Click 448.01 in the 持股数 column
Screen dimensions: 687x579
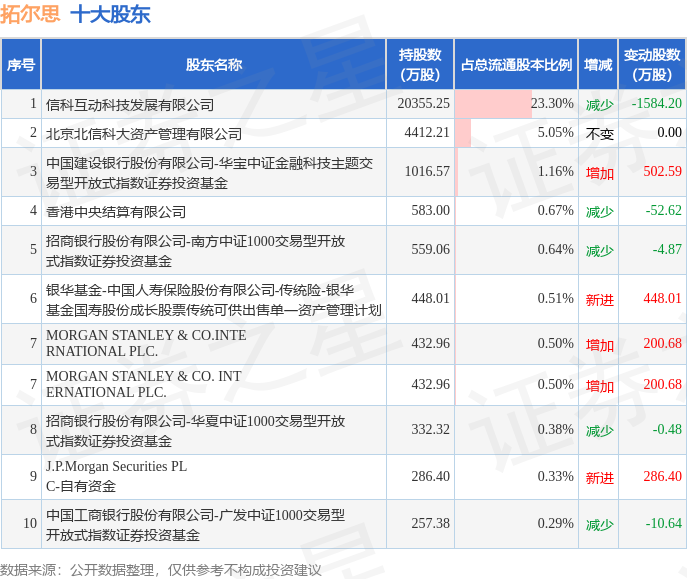click(431, 299)
